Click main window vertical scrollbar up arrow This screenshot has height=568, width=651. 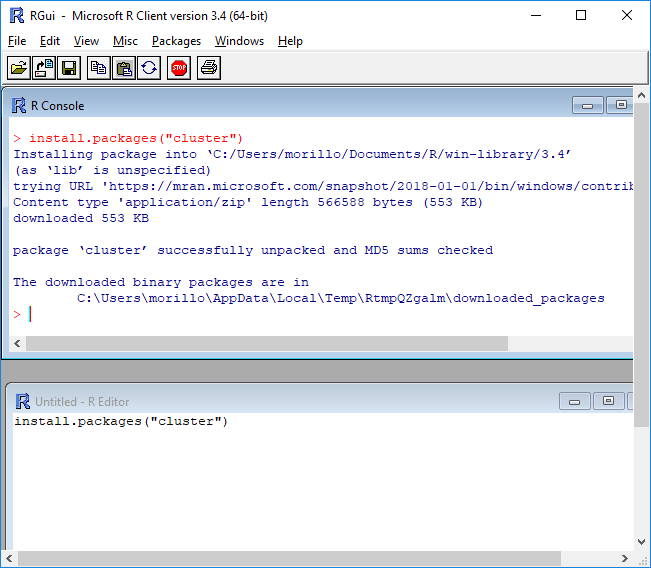coord(641,95)
